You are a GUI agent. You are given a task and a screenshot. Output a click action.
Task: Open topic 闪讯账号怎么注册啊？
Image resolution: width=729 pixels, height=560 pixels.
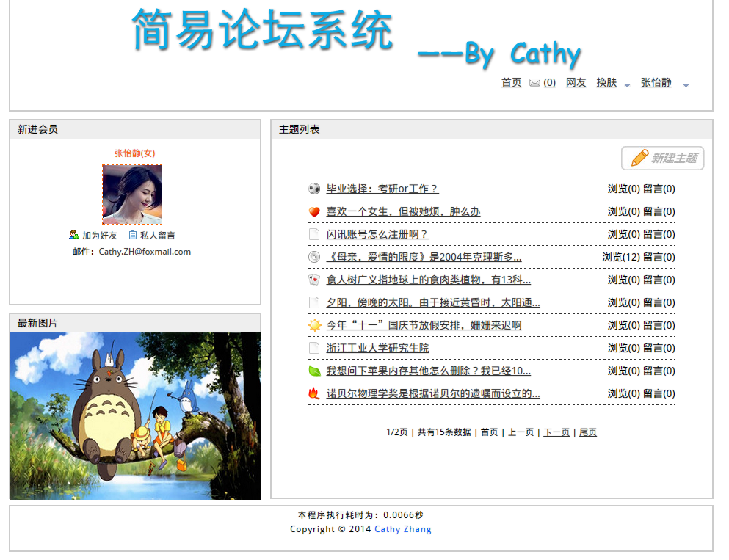pos(377,234)
